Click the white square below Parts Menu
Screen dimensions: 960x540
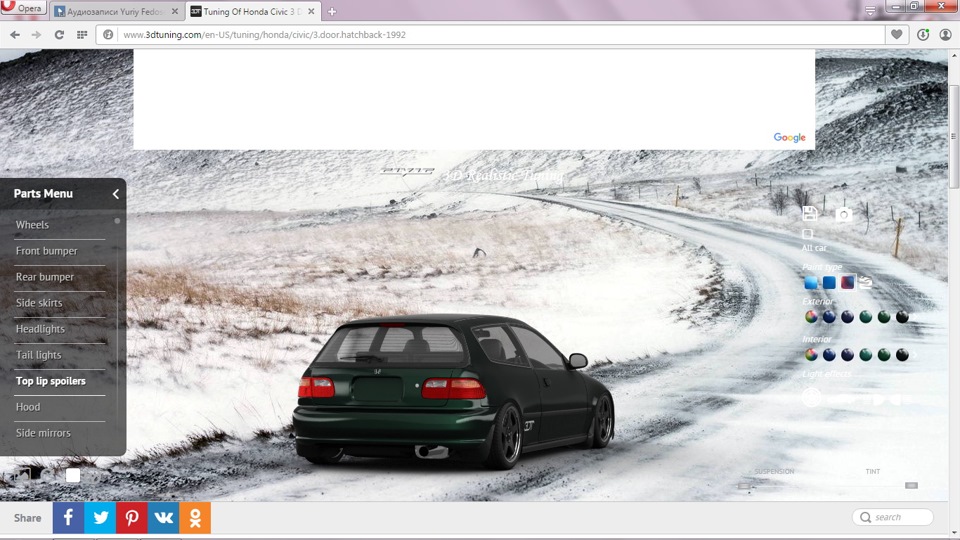click(73, 475)
